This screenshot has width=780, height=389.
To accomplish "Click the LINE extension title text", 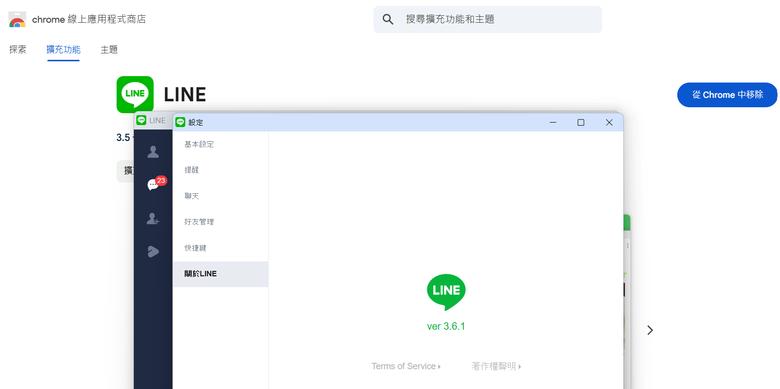I will click(x=185, y=95).
